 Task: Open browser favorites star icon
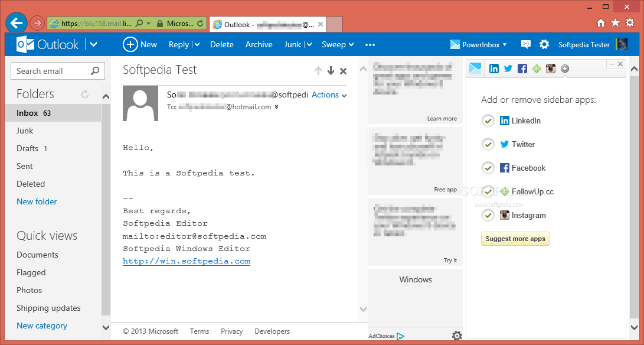tap(615, 22)
